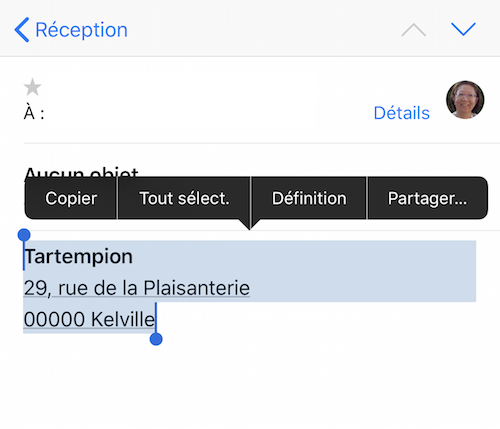The height and width of the screenshot is (429, 500).
Task: Tap the upper selection handle dot
Action: (x=24, y=235)
